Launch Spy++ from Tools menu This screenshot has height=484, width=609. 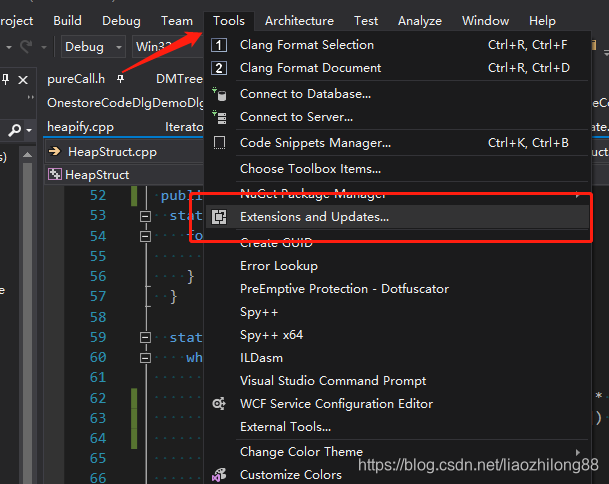[x=397, y=312]
